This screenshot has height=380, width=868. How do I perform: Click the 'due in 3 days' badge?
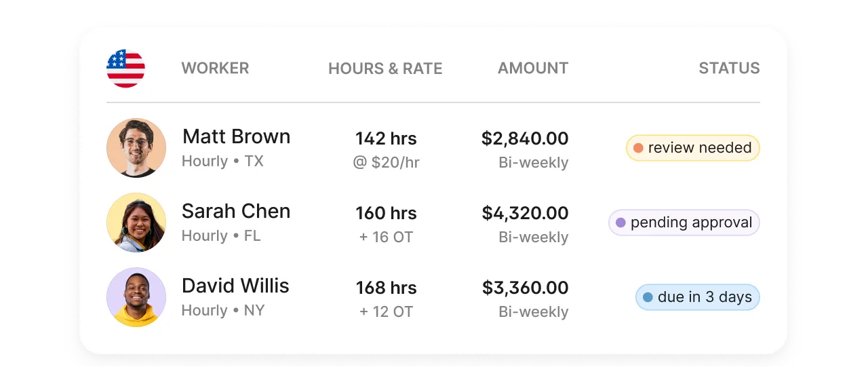pos(697,297)
